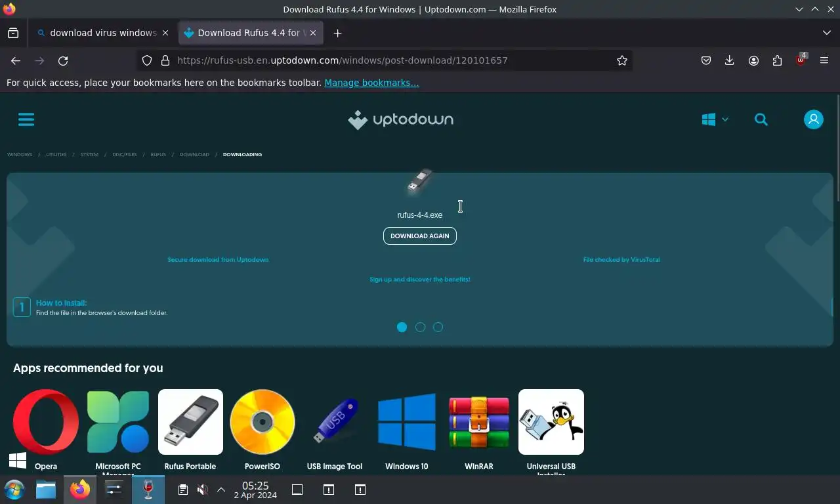Open Secure download from Uptodown link

[x=218, y=260]
